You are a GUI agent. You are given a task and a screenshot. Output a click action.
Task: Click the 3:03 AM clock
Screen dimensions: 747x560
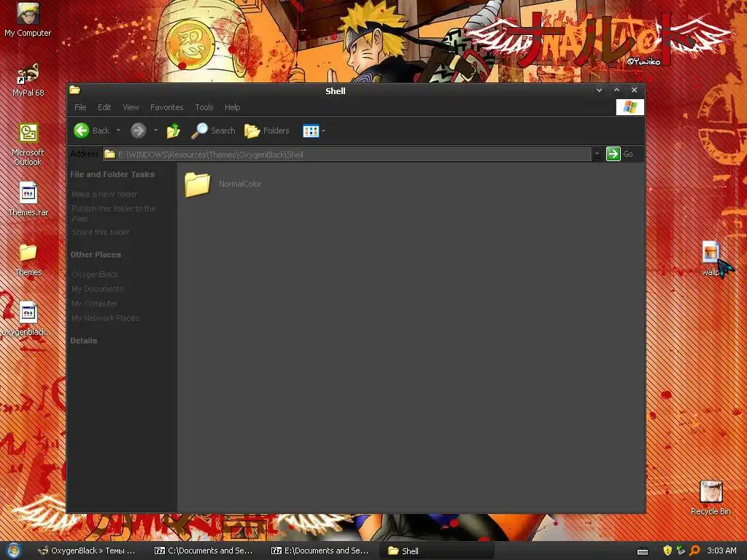point(721,551)
